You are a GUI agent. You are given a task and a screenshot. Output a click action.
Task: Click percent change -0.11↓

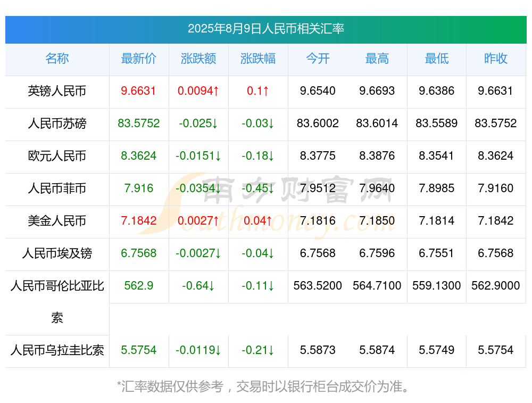click(258, 285)
